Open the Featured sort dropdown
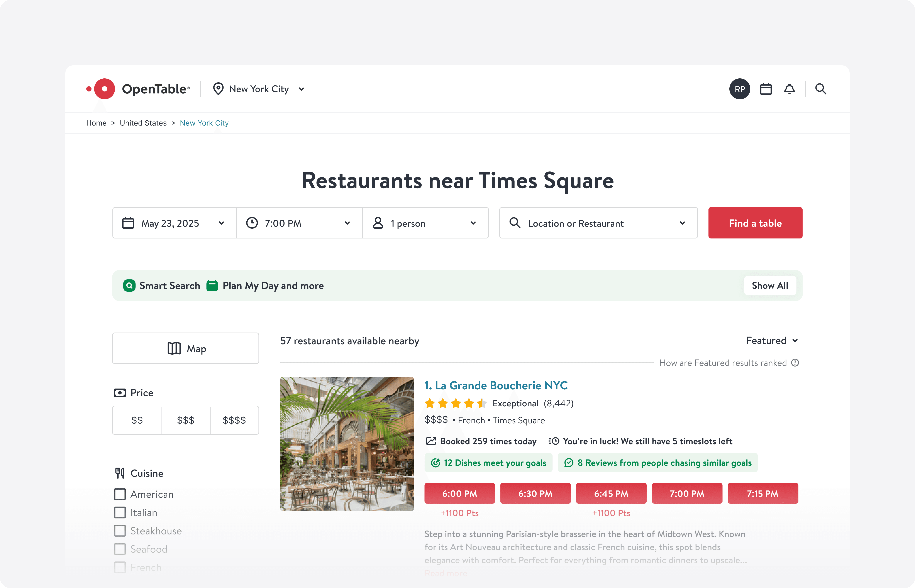Viewport: 915px width, 588px height. tap(772, 341)
